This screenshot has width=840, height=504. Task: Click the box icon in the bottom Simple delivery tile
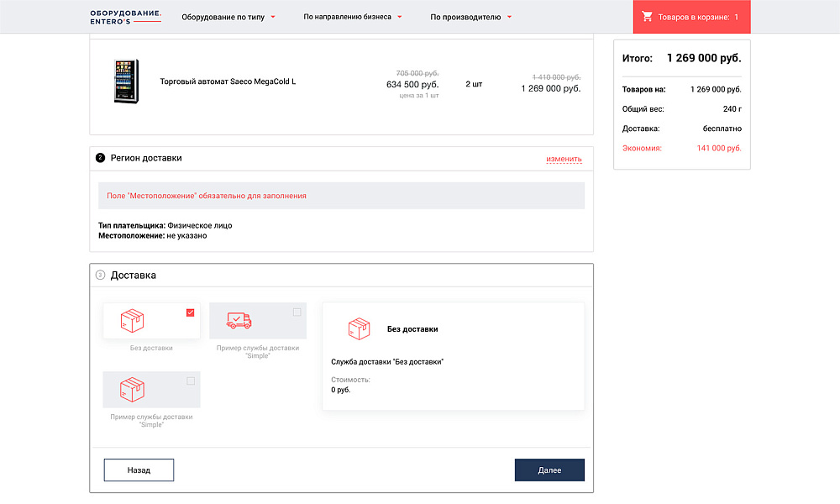(133, 389)
